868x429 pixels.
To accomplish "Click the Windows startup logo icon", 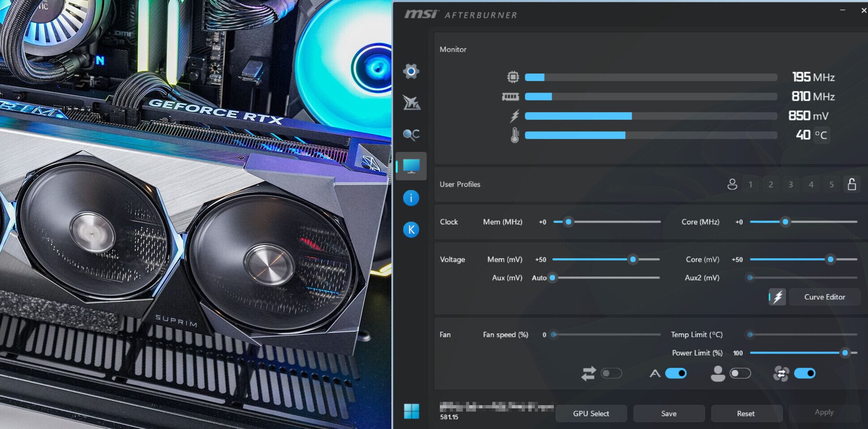I will 411,411.
